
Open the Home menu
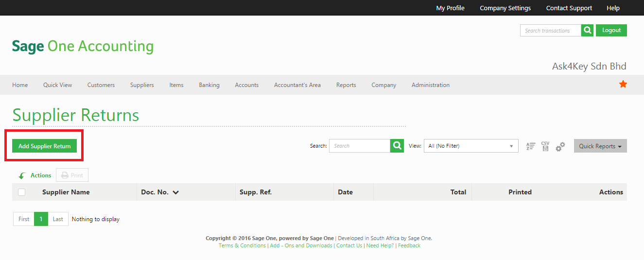pyautogui.click(x=20, y=85)
